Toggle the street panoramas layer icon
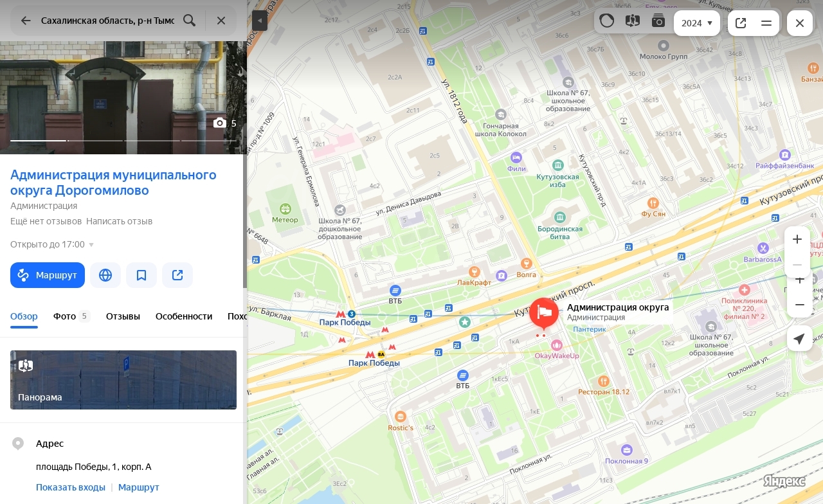The width and height of the screenshot is (823, 504). [633, 21]
